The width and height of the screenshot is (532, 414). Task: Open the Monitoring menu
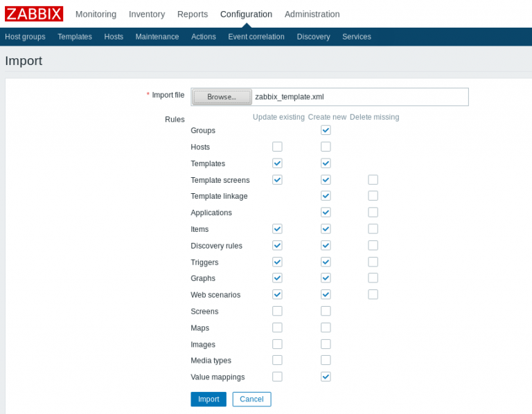[96, 15]
